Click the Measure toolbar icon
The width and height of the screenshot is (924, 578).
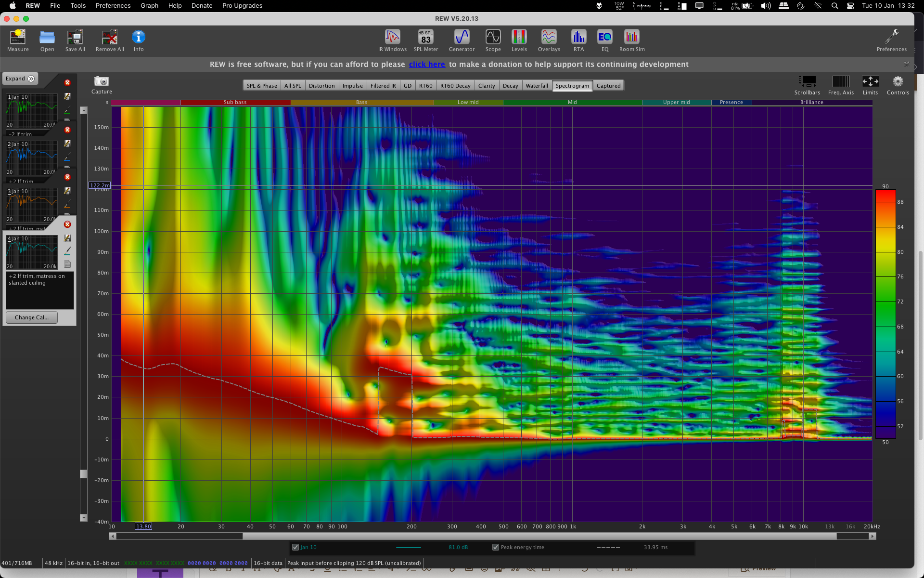click(18, 40)
